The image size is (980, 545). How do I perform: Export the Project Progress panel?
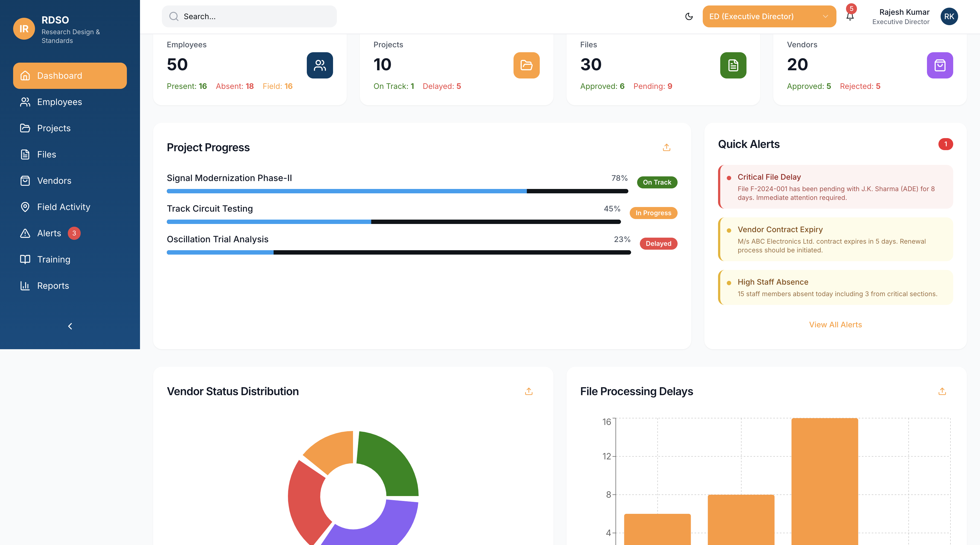click(x=667, y=147)
